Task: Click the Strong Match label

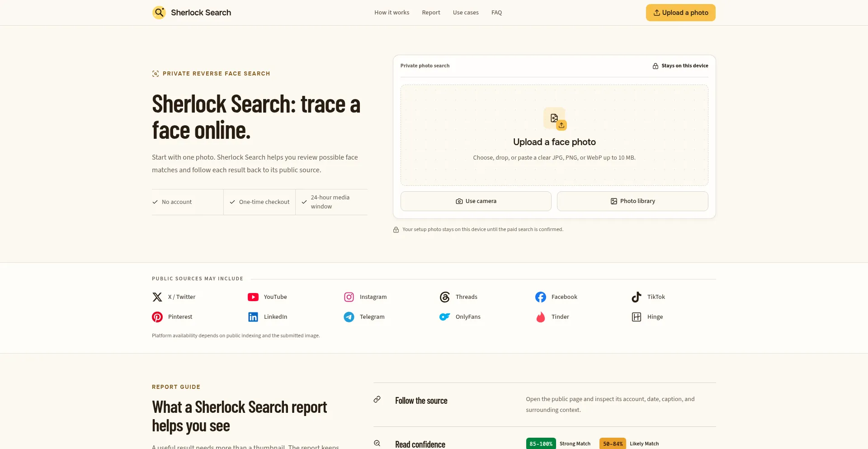Action: point(575,444)
